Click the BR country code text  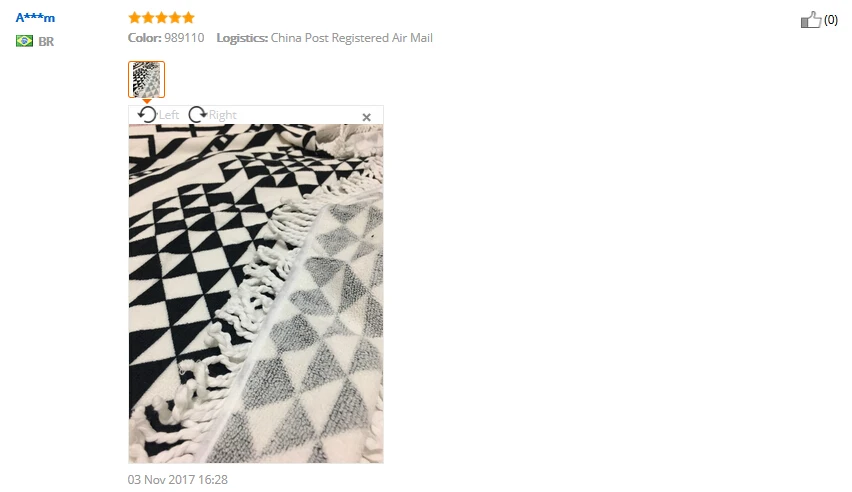(x=46, y=41)
